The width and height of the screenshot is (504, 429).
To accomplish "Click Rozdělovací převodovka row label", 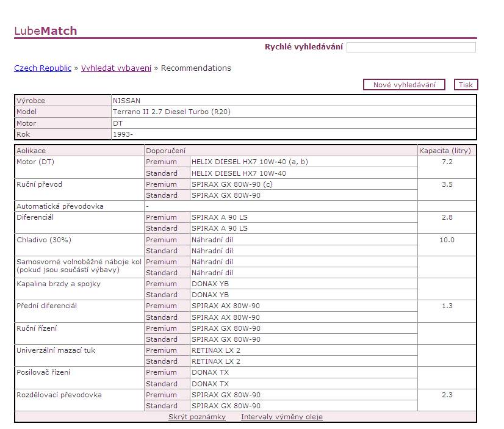I will [x=59, y=395].
